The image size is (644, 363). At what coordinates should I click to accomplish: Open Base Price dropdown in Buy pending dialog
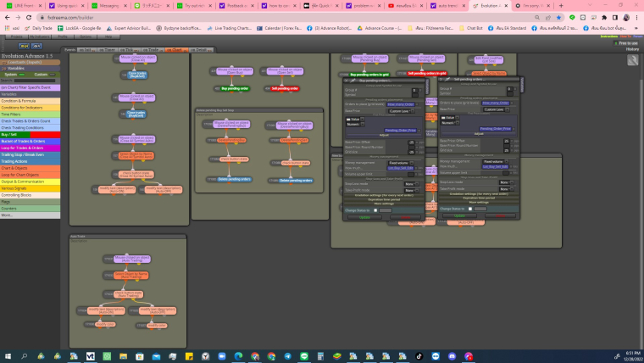pyautogui.click(x=402, y=111)
